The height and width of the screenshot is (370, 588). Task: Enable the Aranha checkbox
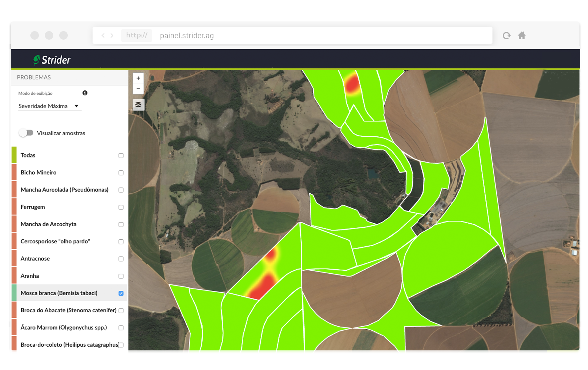(x=121, y=276)
